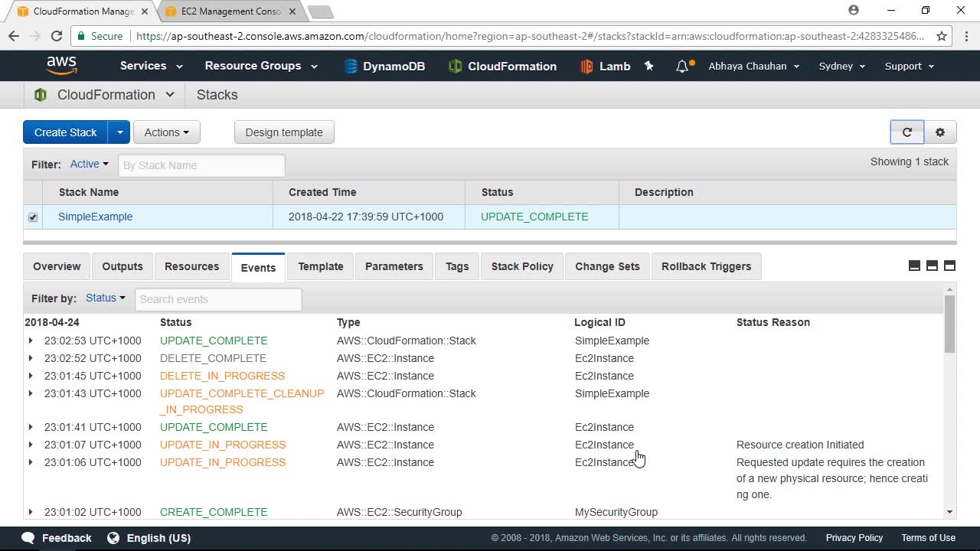Click the Feedback speech bubble icon
Viewport: 980px width, 551px height.
[28, 538]
